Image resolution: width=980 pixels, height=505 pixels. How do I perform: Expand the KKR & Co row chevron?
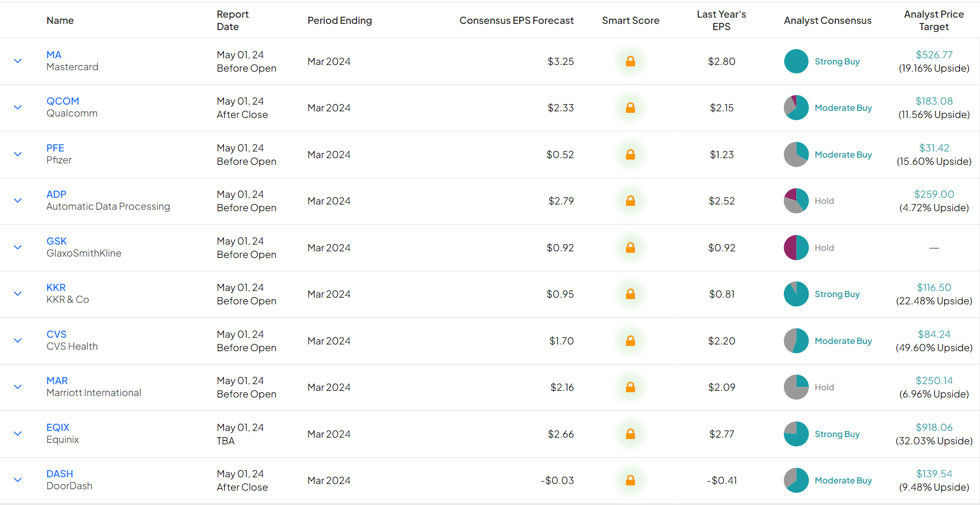tap(18, 294)
